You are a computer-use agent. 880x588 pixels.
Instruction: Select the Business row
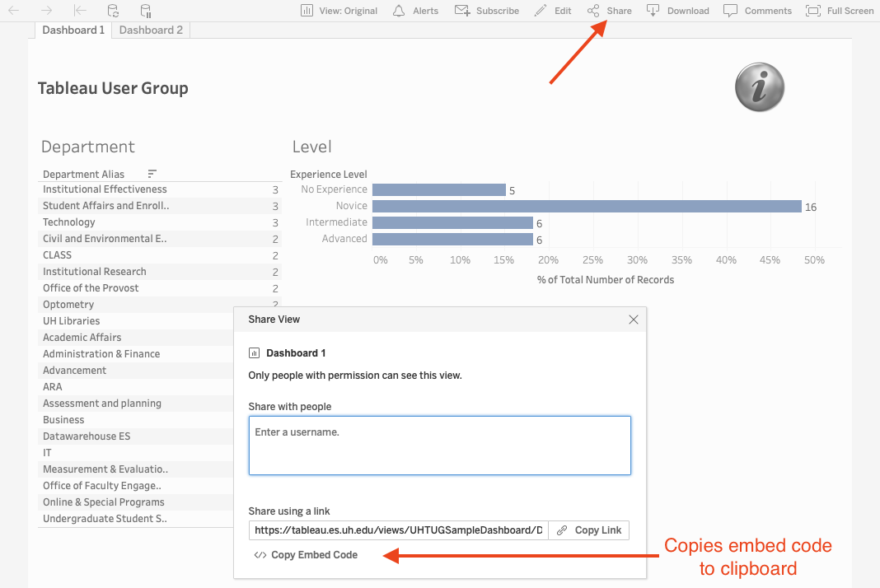tap(136, 420)
